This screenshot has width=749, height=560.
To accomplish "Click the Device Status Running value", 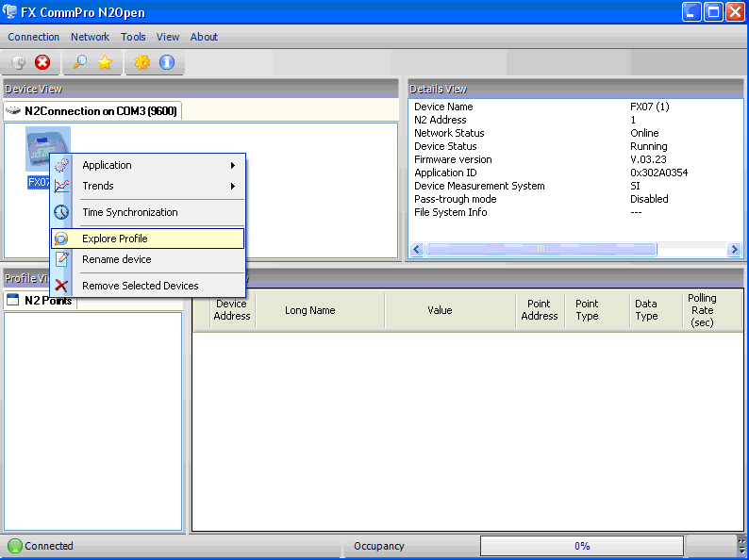I will coord(649,146).
